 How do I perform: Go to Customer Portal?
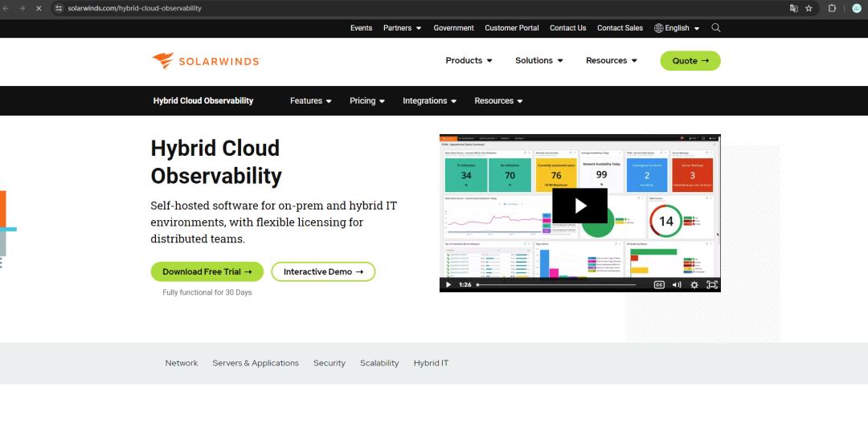tap(511, 27)
